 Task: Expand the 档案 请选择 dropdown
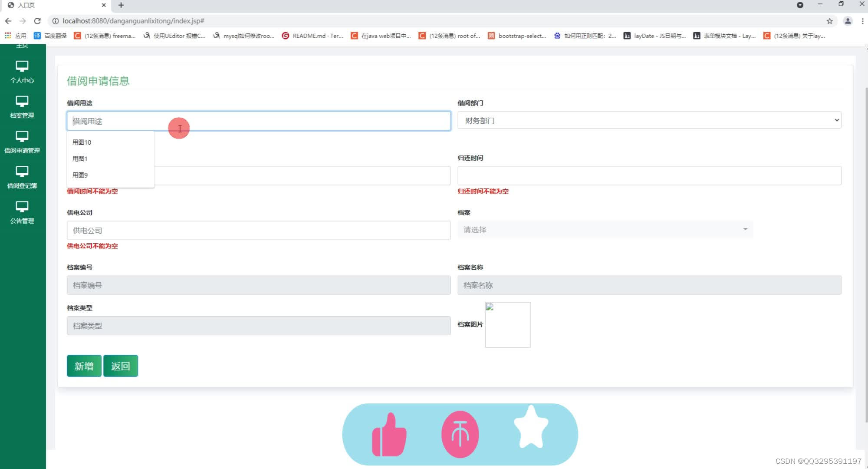point(605,229)
